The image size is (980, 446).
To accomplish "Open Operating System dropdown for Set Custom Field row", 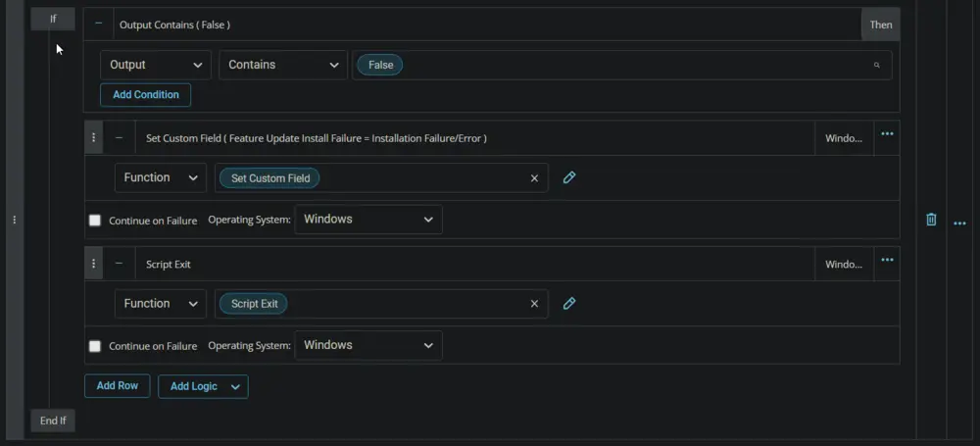I will click(368, 220).
